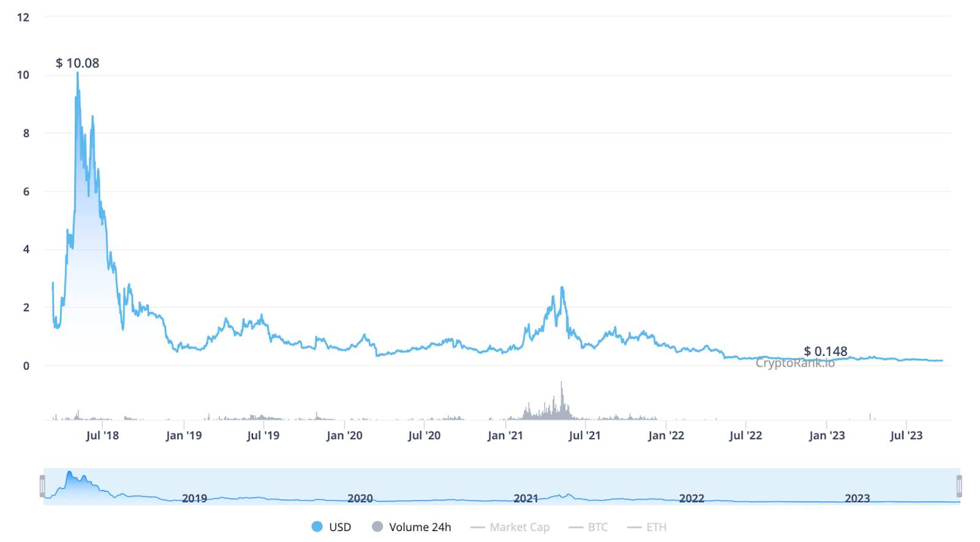Click the Jan '21 axis label
980x542 pixels.
coord(505,435)
